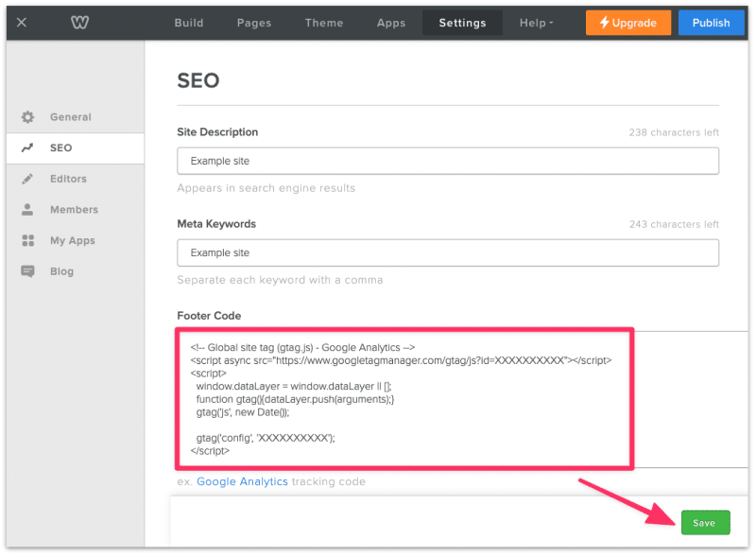This screenshot has height=557, width=756.
Task: Click the Publish button
Action: [x=711, y=22]
